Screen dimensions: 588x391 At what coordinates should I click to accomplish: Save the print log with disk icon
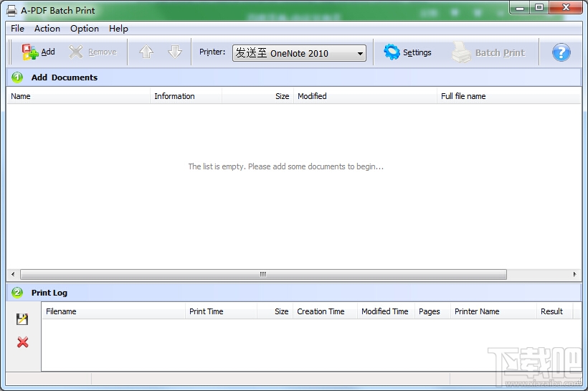click(x=22, y=319)
